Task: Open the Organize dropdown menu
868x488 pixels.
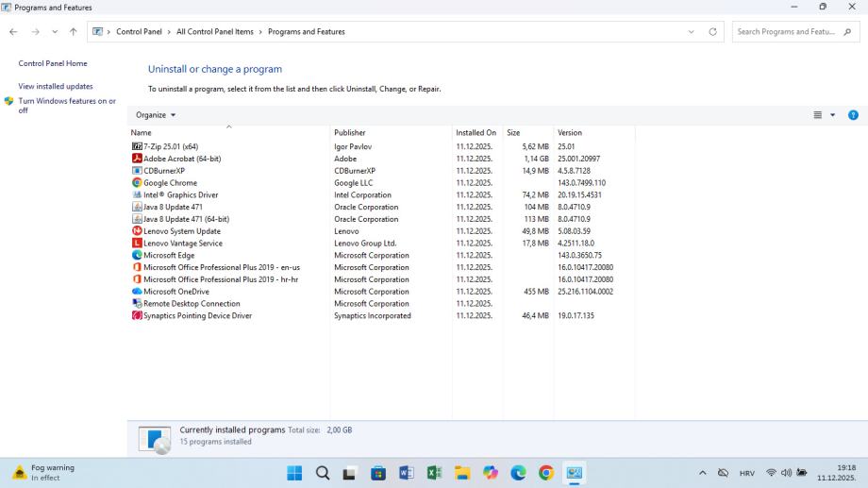Action: pos(156,115)
